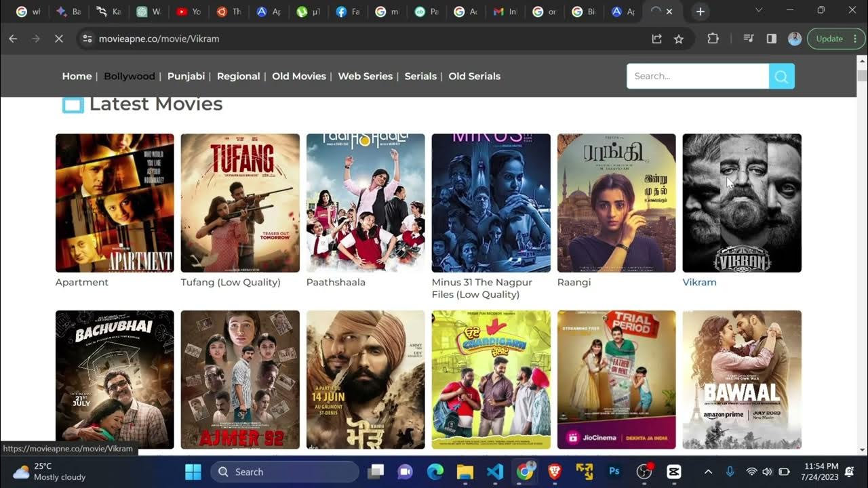The image size is (868, 488).
Task: Open clock and date in taskbar
Action: pyautogui.click(x=821, y=472)
